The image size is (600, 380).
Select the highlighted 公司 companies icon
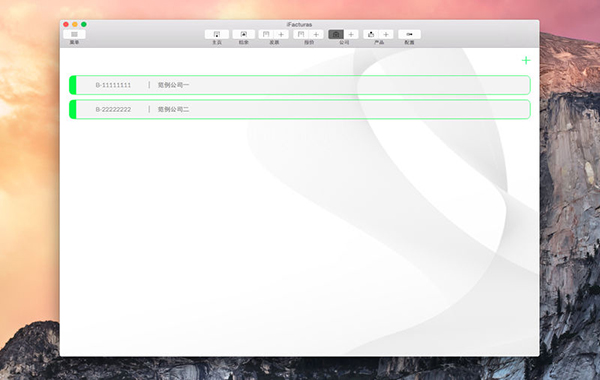coord(336,34)
